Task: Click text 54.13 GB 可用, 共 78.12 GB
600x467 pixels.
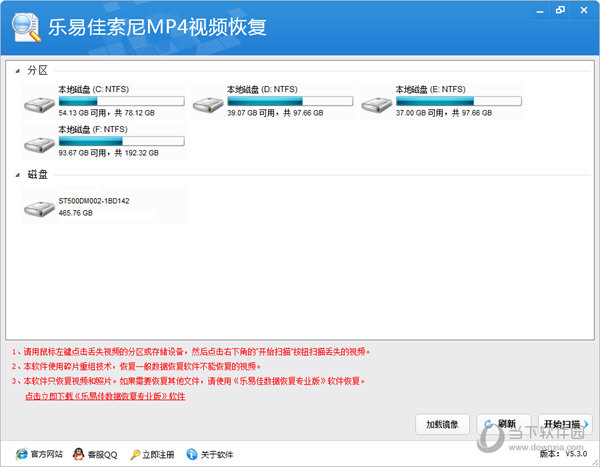Action: 107,113
